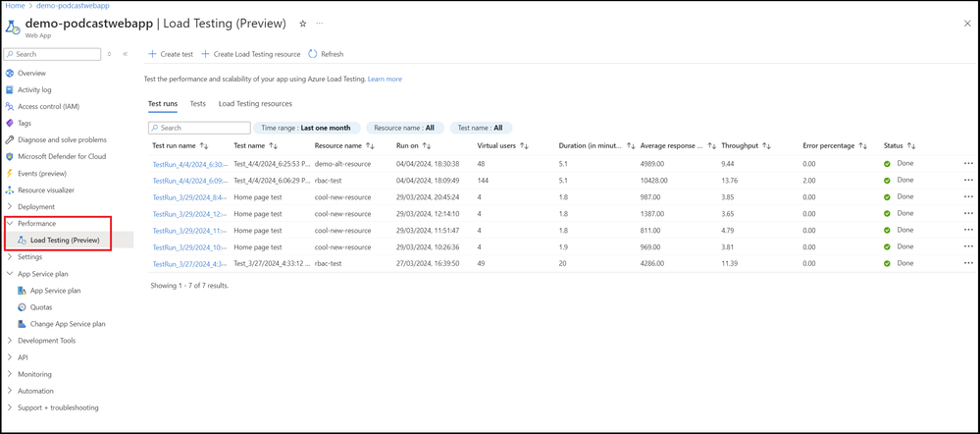Open Resource visualizer
The width and height of the screenshot is (980, 434).
(x=46, y=190)
